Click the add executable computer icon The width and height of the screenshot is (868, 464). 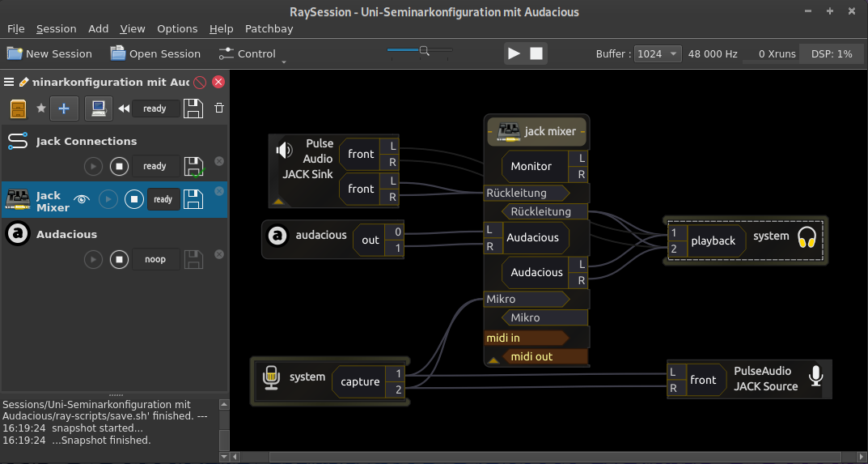(x=99, y=109)
